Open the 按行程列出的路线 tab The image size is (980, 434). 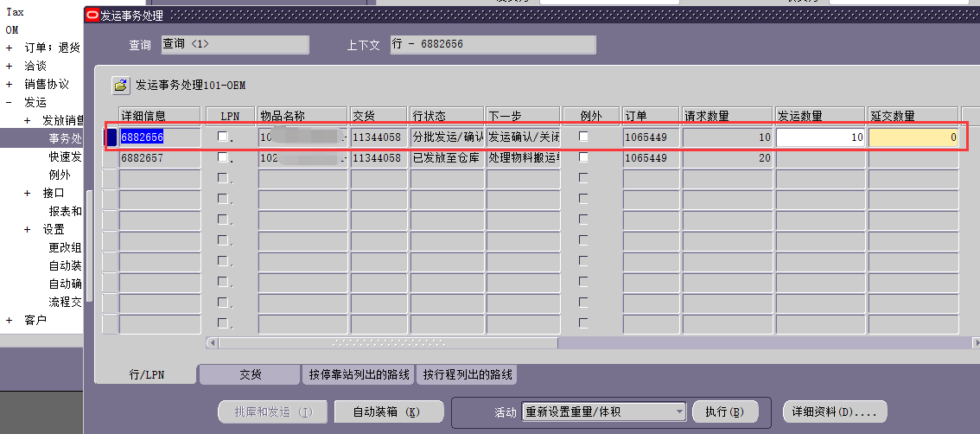coord(467,374)
